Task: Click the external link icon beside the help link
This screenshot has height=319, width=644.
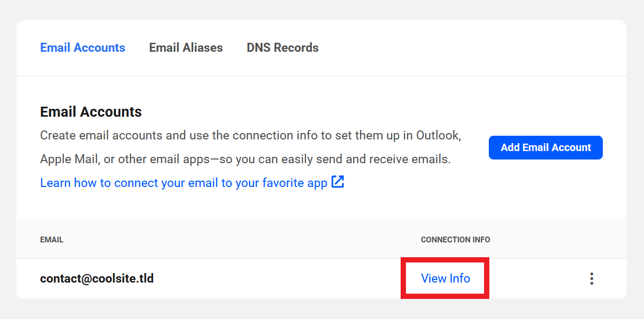Action: (x=338, y=183)
